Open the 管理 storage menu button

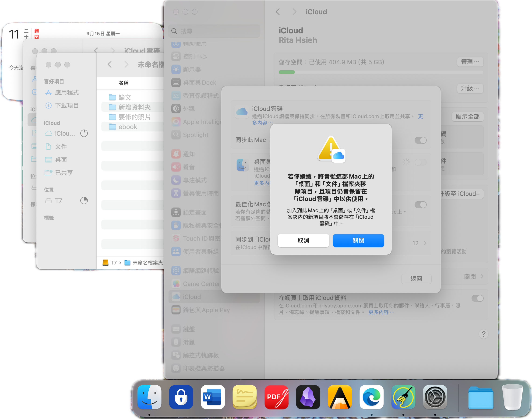click(x=470, y=62)
